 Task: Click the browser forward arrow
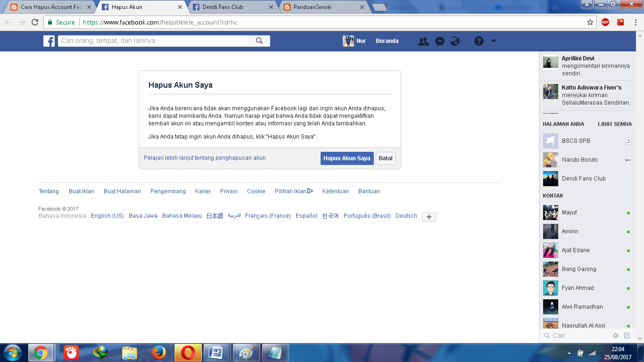coord(21,22)
